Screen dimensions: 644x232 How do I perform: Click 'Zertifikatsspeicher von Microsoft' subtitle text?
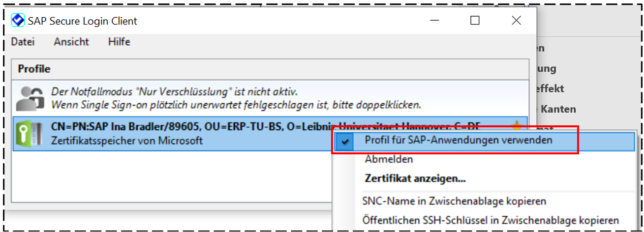pyautogui.click(x=127, y=141)
